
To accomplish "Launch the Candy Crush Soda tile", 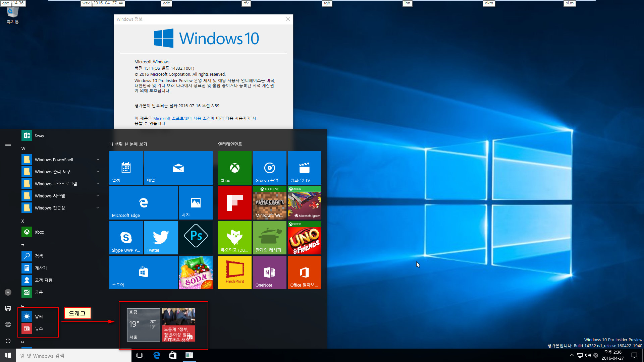I will point(196,273).
